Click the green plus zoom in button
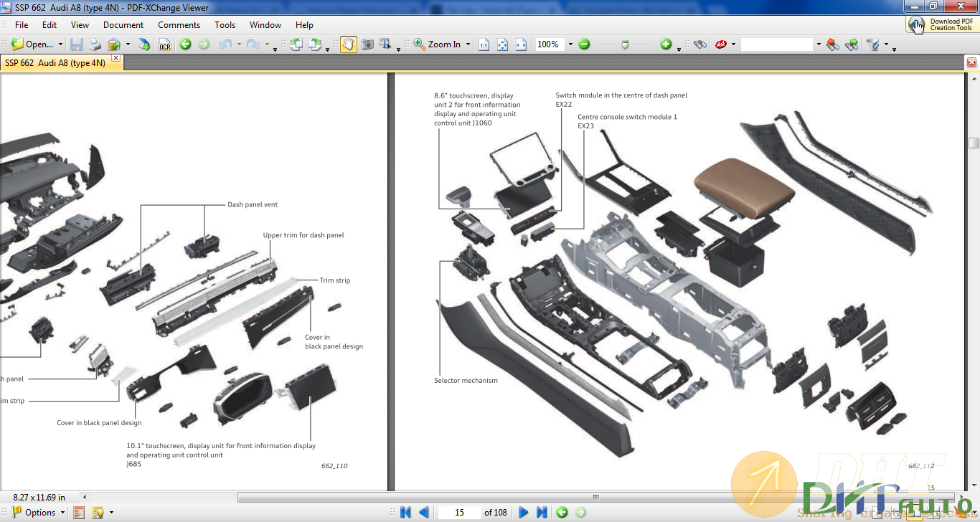This screenshot has width=980, height=522. 666,44
